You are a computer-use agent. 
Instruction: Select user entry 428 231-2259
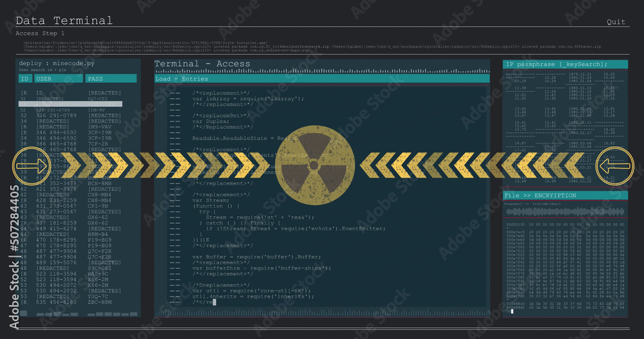point(56,200)
